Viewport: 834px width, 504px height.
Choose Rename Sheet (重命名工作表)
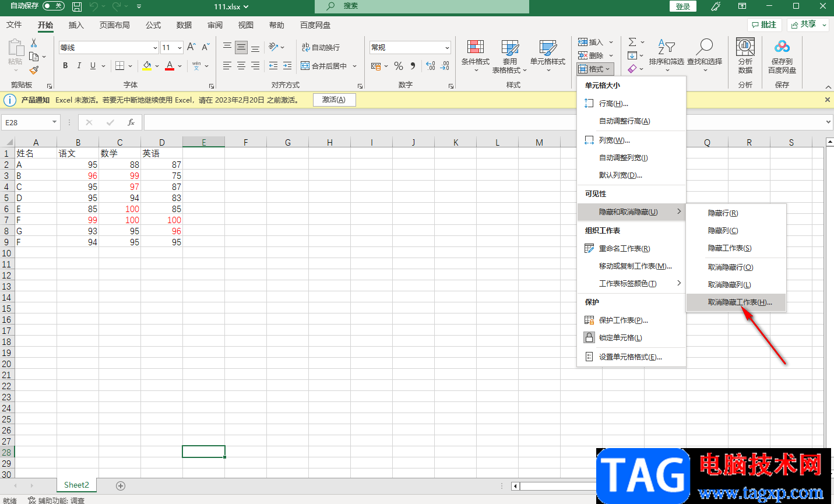tap(631, 249)
